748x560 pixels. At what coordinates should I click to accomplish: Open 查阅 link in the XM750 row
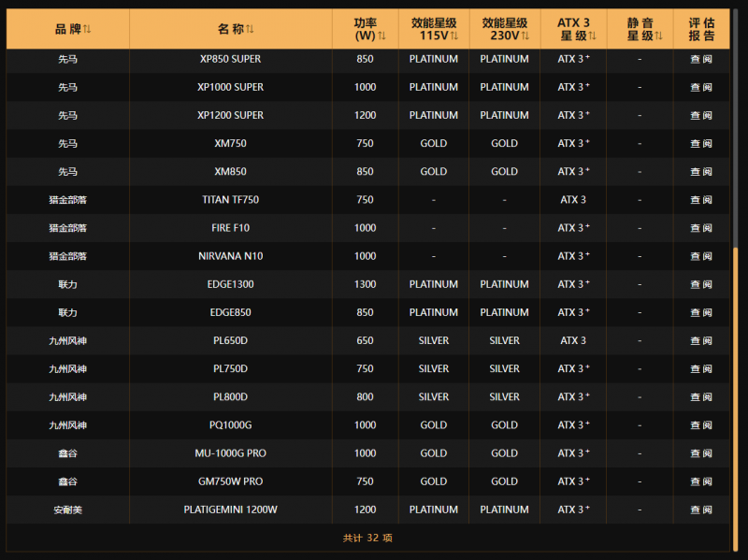pos(701,144)
